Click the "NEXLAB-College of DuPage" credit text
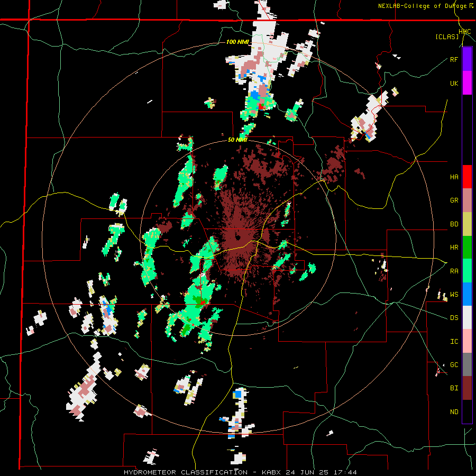The width and height of the screenshot is (476, 476). (x=422, y=6)
